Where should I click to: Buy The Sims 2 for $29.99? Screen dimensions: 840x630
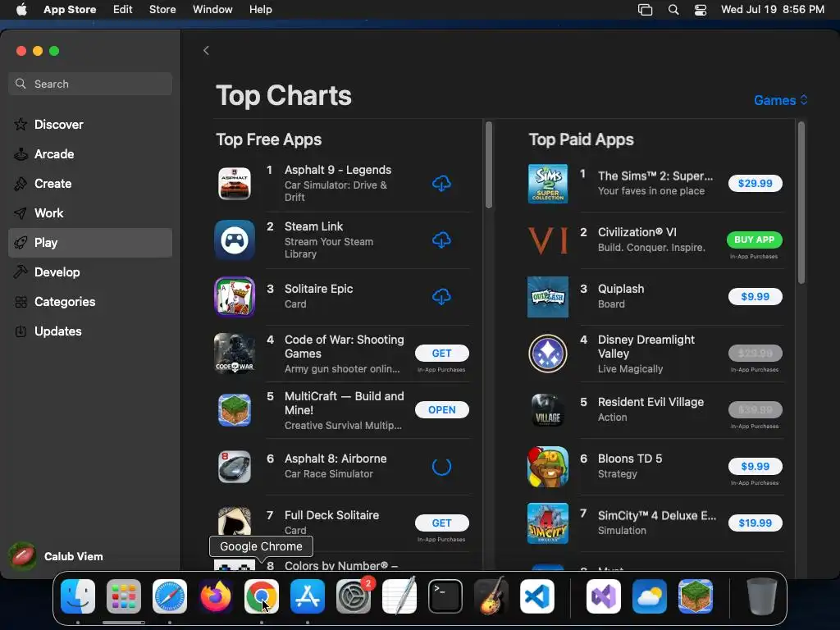[755, 183]
